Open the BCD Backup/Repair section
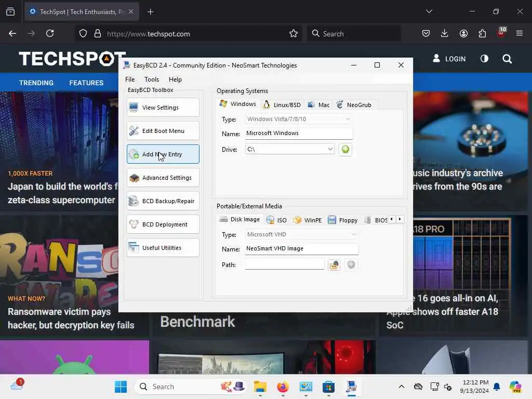 (163, 201)
